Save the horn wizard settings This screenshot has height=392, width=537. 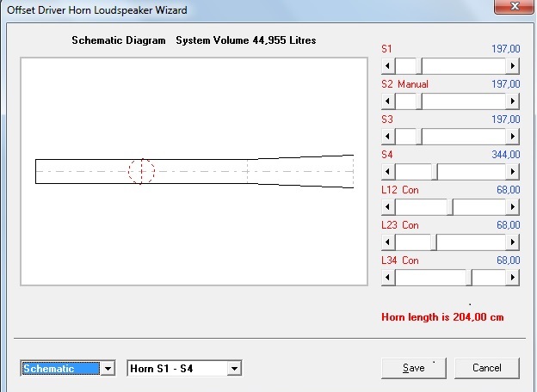(414, 368)
